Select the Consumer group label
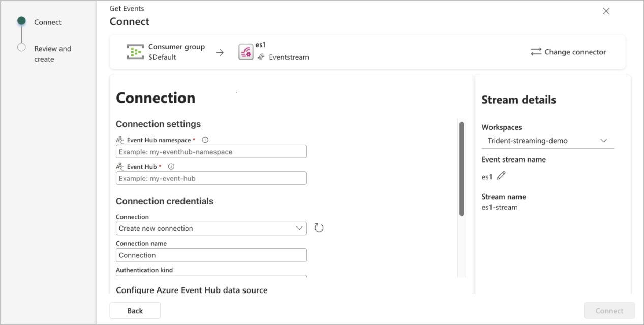The image size is (644, 325). click(x=176, y=47)
